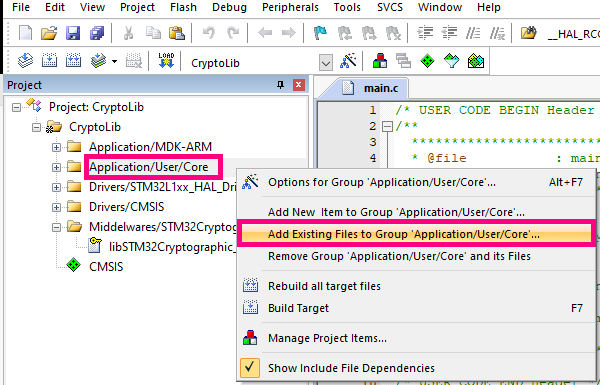Collapse the Project: CryptoLib root node
Screen dimensions: 600x385
16,107
